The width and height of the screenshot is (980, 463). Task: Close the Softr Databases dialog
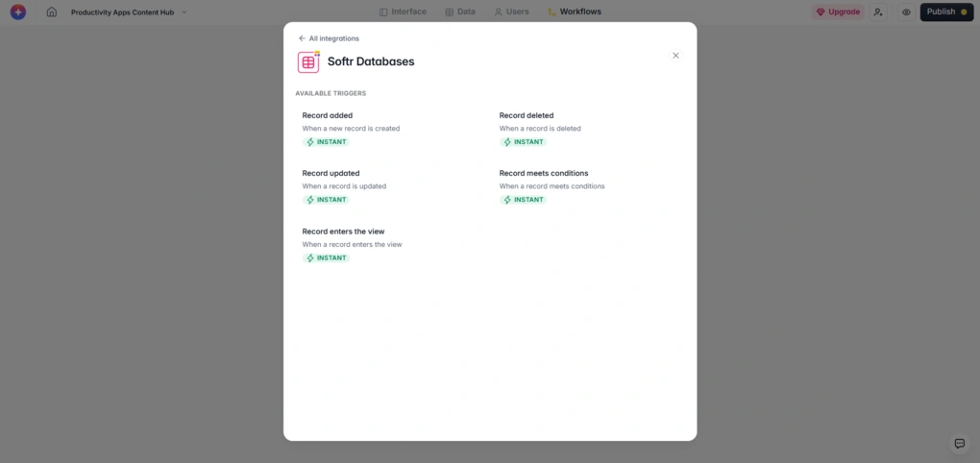point(675,56)
